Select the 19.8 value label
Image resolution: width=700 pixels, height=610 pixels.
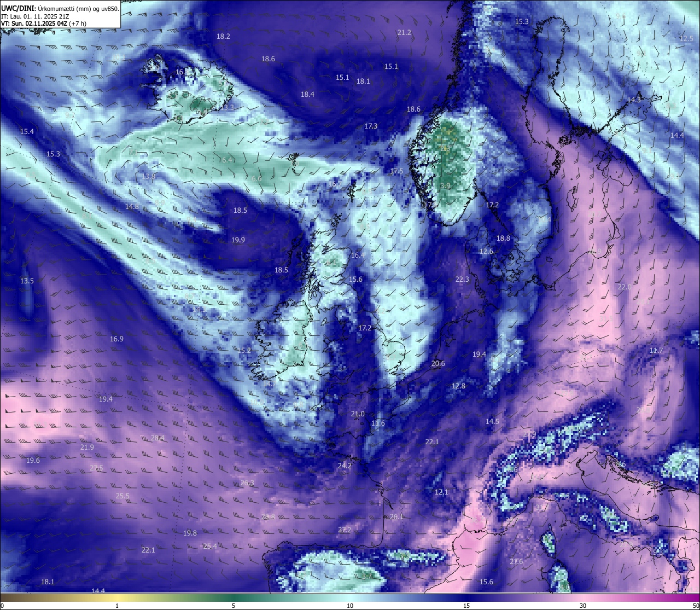(190, 533)
